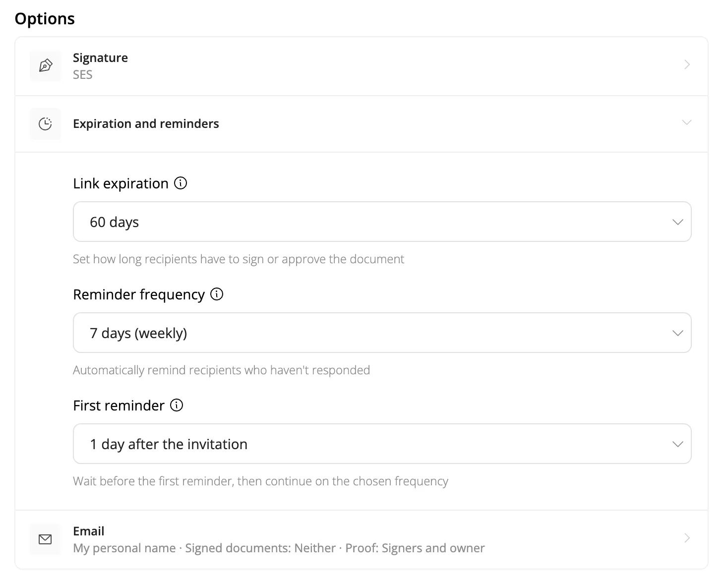The width and height of the screenshot is (728, 582).
Task: Click the Expiration clock icon
Action: tap(45, 124)
